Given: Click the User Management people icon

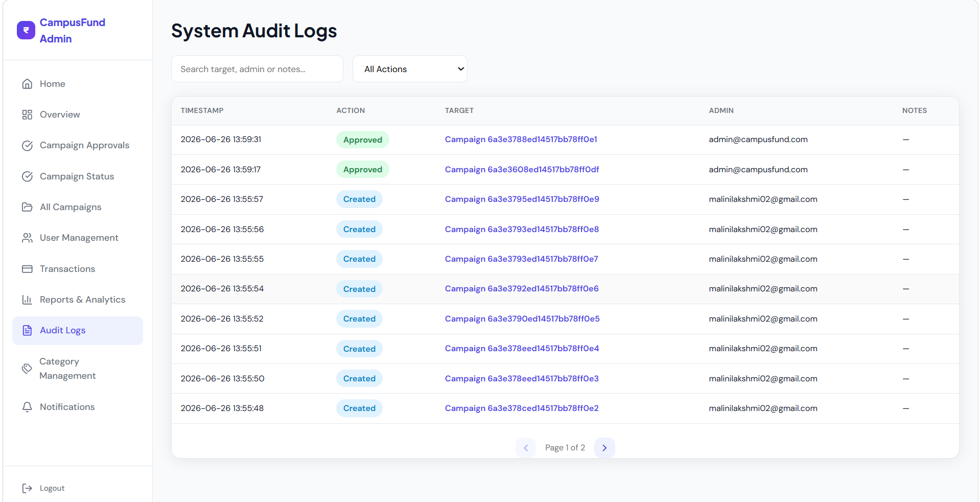Looking at the screenshot, I should (27, 238).
